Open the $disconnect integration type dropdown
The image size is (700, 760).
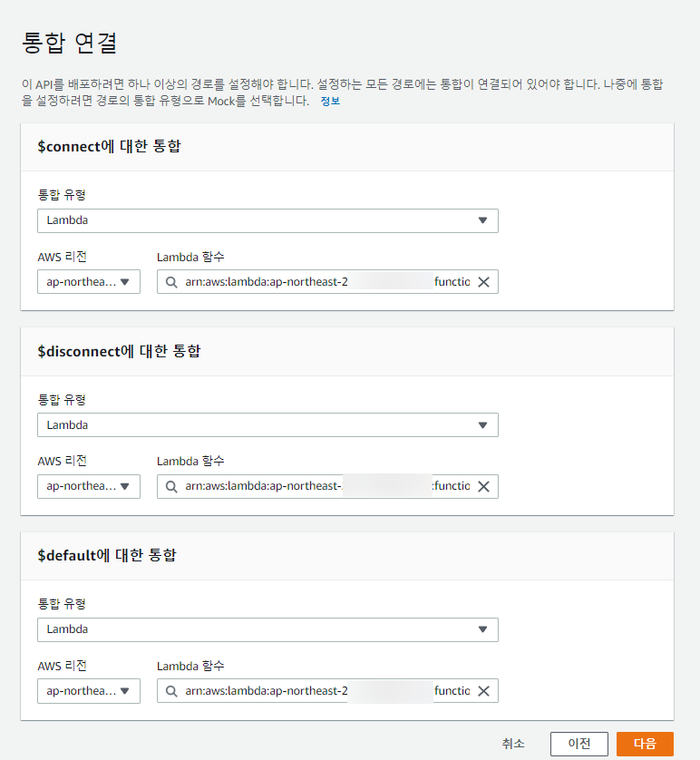(267, 424)
